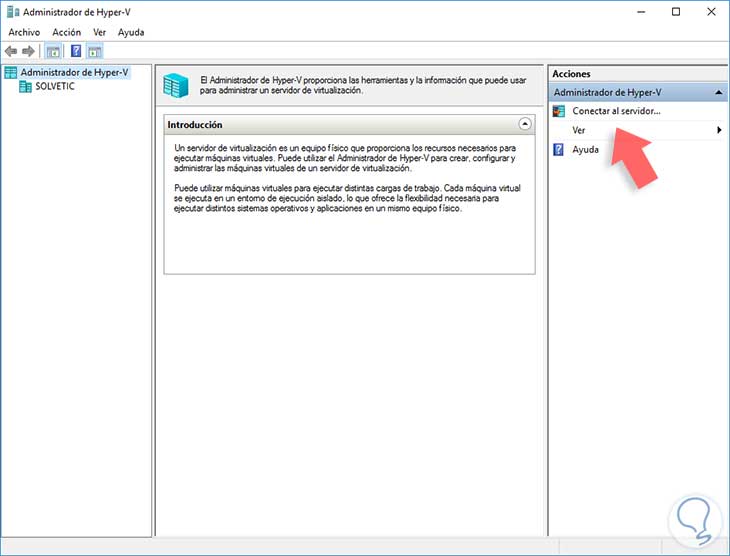Click the Forward arrow toolbar icon
The image size is (730, 556).
28,51
